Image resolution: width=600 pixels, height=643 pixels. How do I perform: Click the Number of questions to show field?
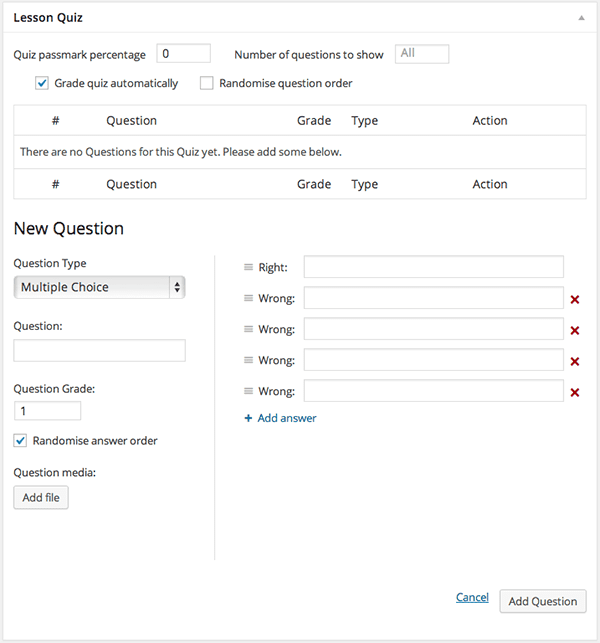422,54
